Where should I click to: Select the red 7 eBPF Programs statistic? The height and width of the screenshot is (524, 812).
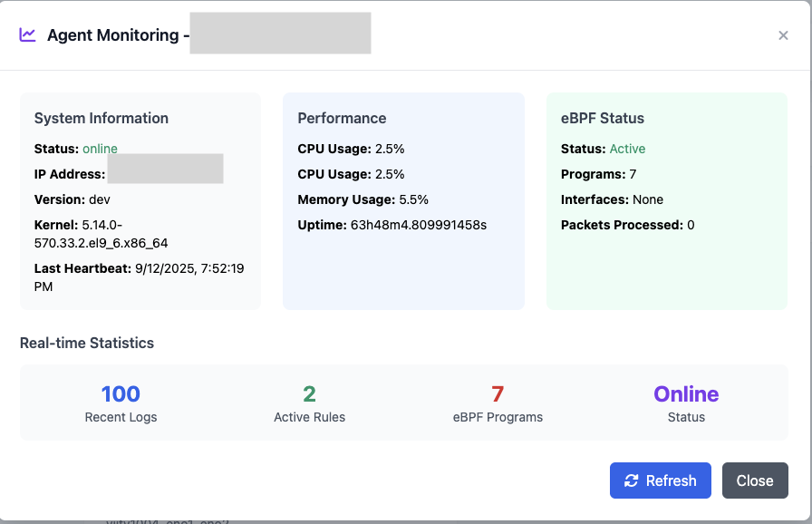pos(498,393)
